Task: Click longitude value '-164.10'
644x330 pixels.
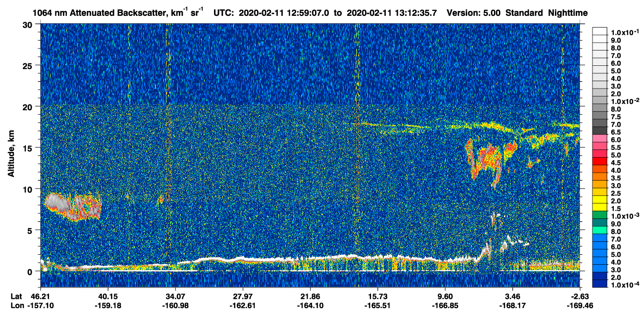Action: point(310,305)
